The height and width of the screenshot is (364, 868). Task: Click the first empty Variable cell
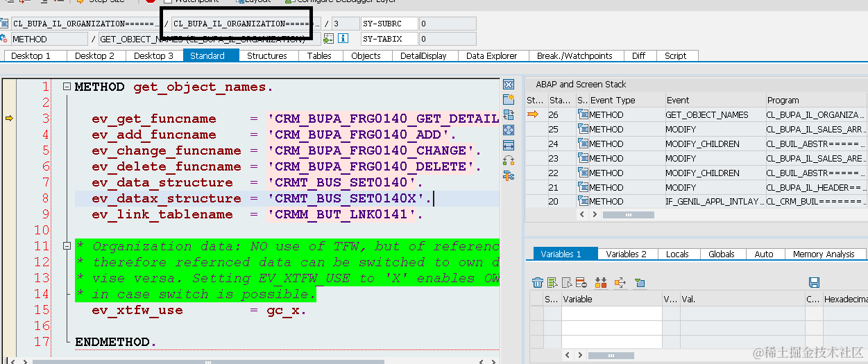point(611,313)
